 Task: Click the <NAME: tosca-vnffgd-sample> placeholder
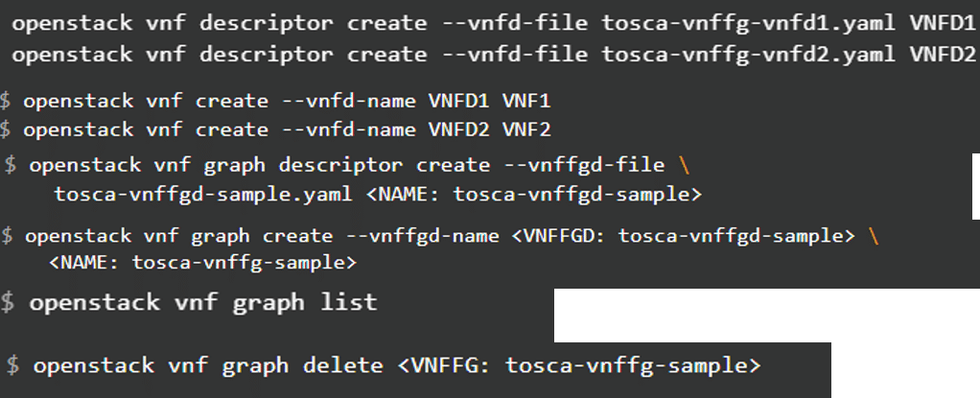pos(536,195)
